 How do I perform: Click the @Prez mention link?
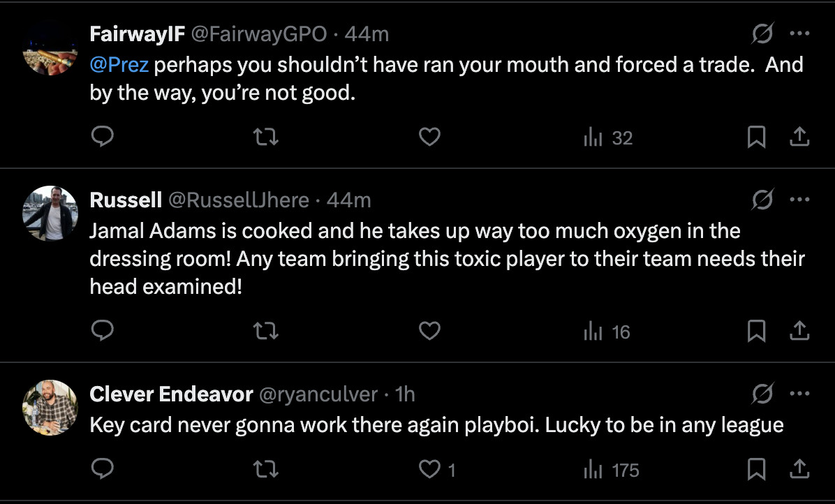tap(119, 65)
